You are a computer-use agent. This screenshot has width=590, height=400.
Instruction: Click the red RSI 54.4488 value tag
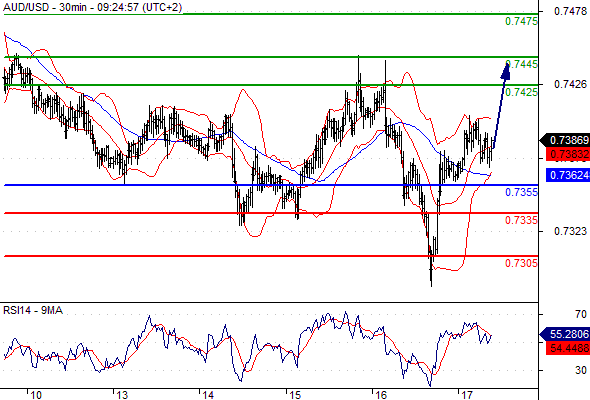tap(567, 348)
